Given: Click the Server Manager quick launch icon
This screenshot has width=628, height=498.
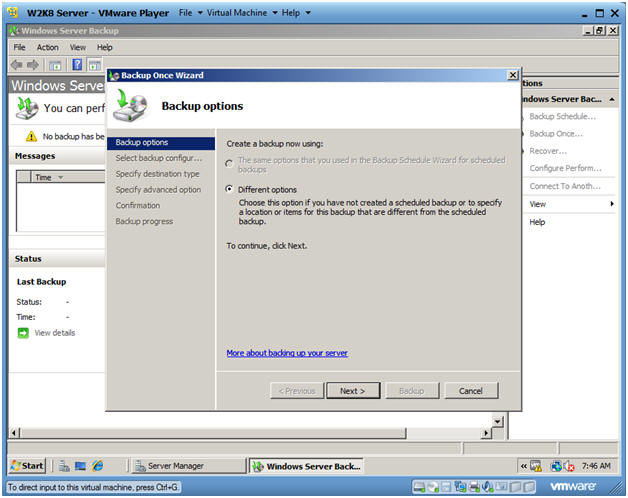Looking at the screenshot, I should click(64, 466).
